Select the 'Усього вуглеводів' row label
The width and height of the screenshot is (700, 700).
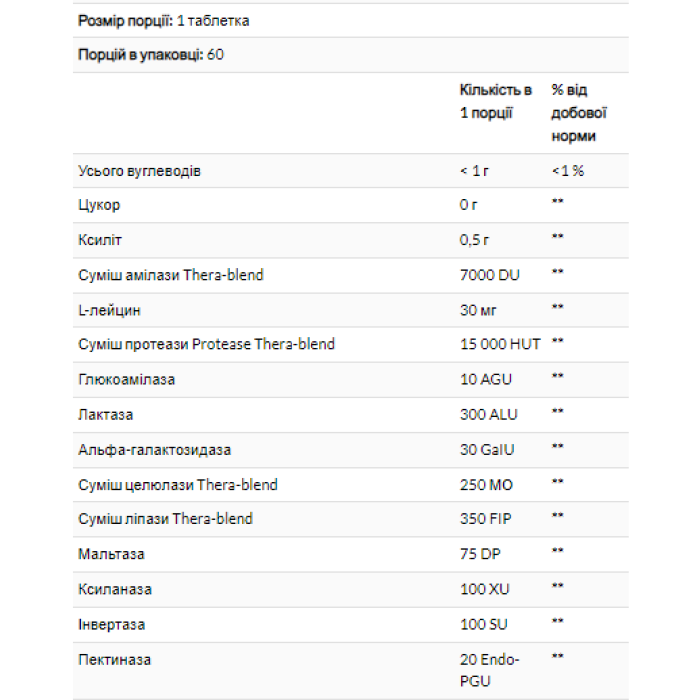[139, 171]
